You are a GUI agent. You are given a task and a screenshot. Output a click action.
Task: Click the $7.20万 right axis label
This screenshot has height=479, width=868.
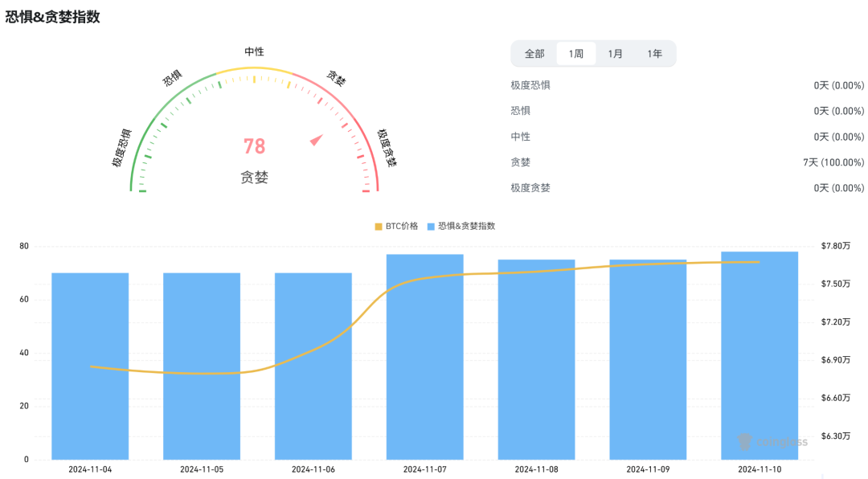point(835,322)
